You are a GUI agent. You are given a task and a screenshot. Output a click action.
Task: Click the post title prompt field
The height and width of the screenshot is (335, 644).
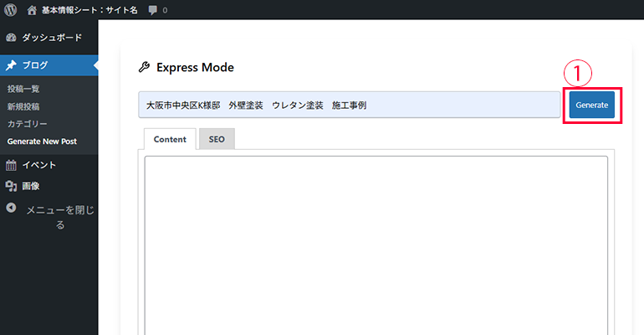point(349,106)
